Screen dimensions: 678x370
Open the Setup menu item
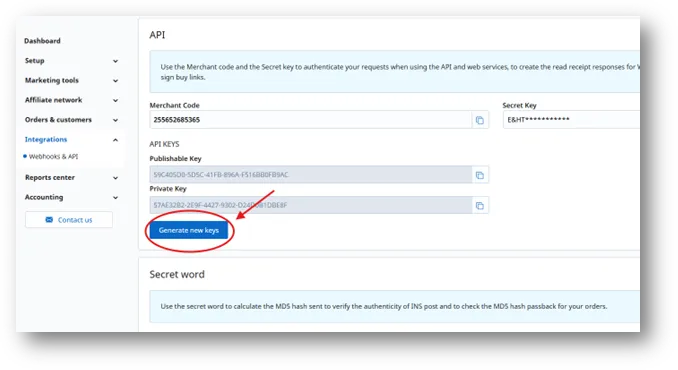[35, 61]
